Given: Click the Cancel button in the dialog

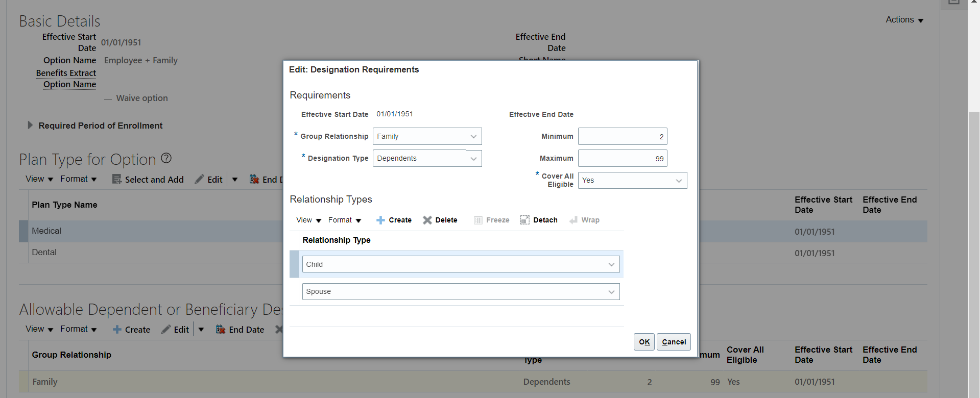Looking at the screenshot, I should (x=674, y=342).
